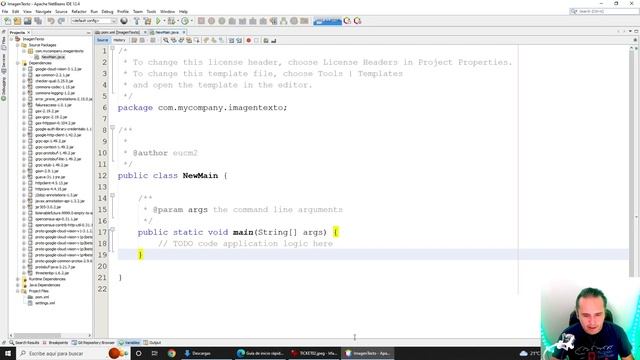
Task: Open the Variables bottom tab
Action: pyautogui.click(x=129, y=342)
